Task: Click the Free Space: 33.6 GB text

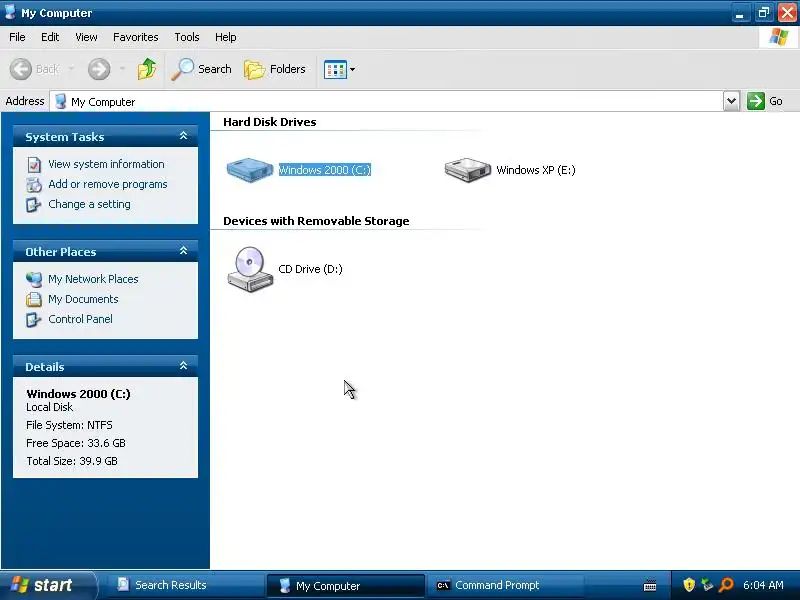Action: pos(76,443)
